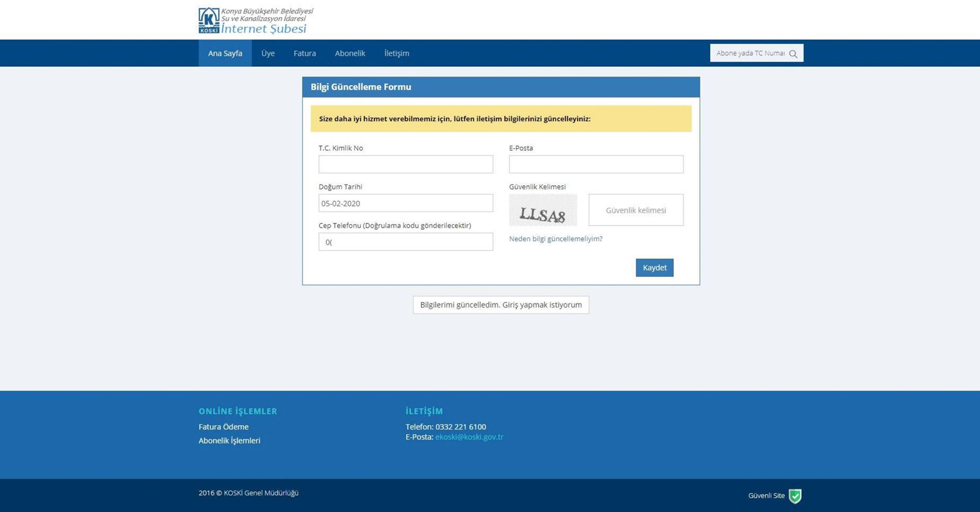
Task: Click Telefon: 0332 221 6100 text
Action: pos(446,427)
